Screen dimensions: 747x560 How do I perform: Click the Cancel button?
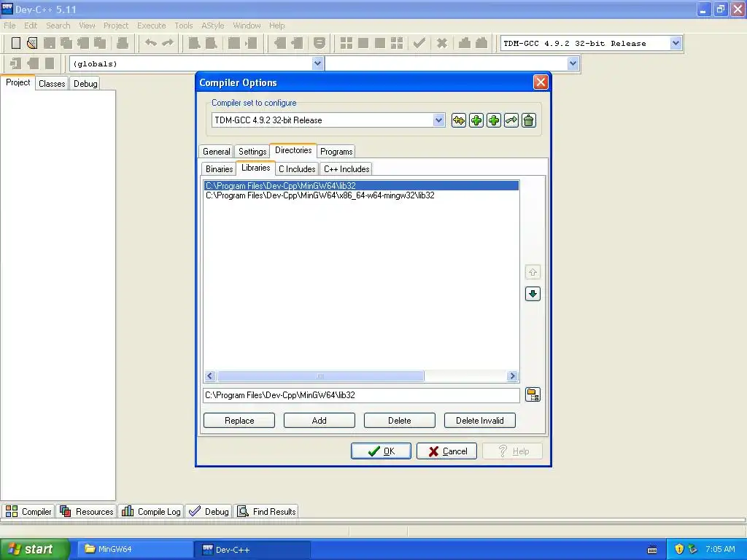point(447,451)
